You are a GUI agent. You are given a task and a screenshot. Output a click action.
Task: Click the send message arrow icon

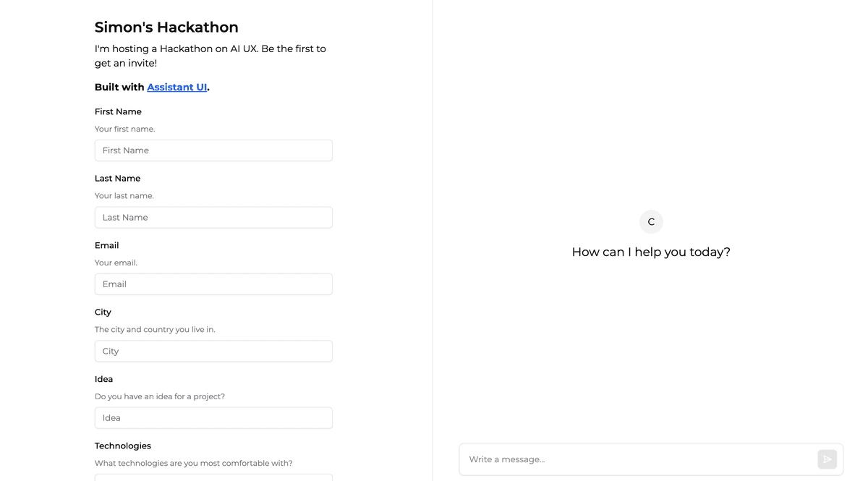coord(827,459)
